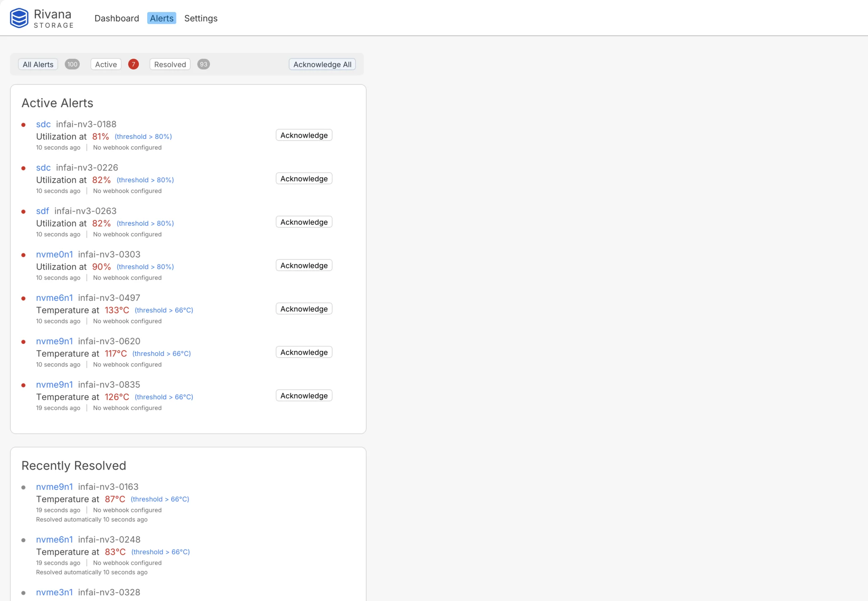This screenshot has height=601, width=868.
Task: Click red status dot for infai-nv3-0835
Action: tap(24, 385)
